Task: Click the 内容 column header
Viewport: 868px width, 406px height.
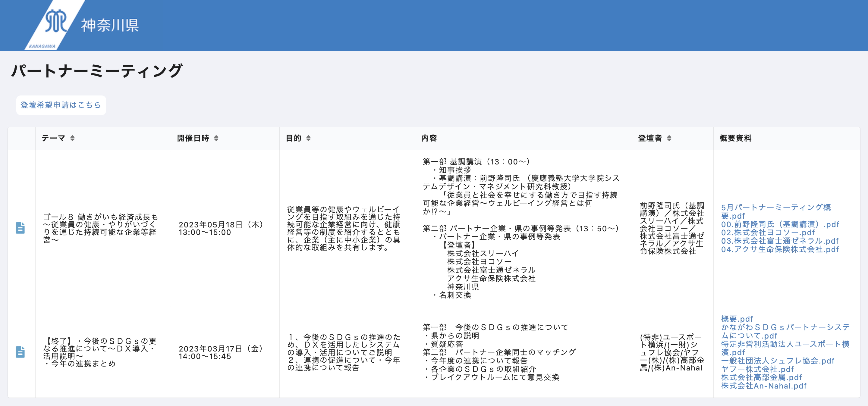Action: (429, 138)
